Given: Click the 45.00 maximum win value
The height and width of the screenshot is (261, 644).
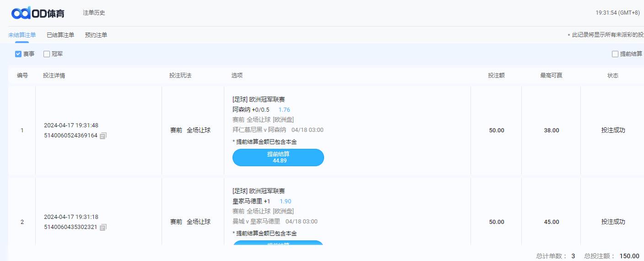Looking at the screenshot, I should [x=551, y=222].
